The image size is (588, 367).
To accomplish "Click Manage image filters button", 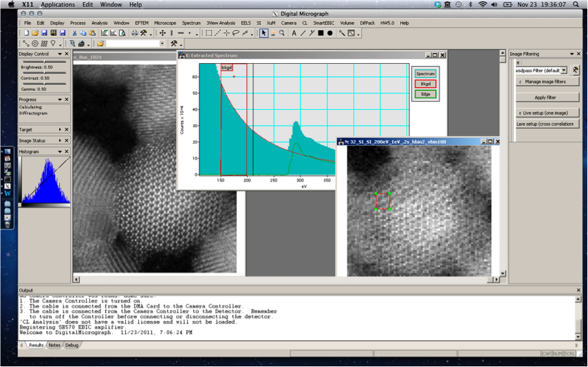I will pos(547,82).
